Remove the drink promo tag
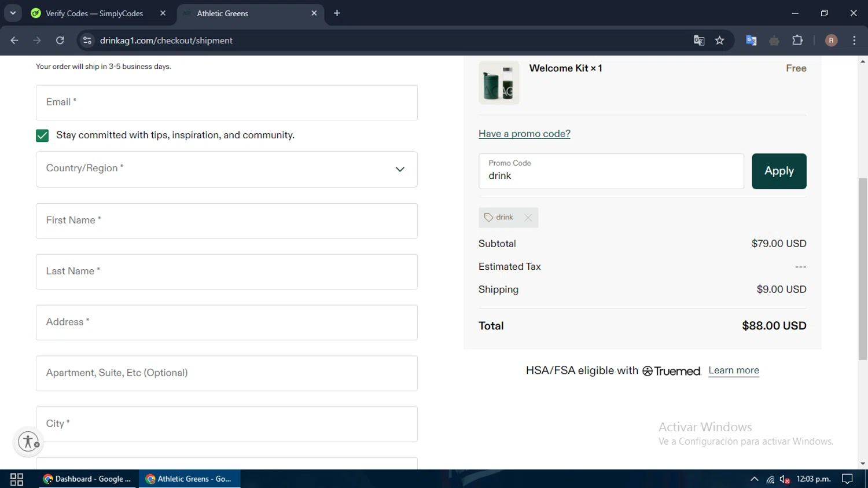The image size is (868, 488). coord(528,218)
